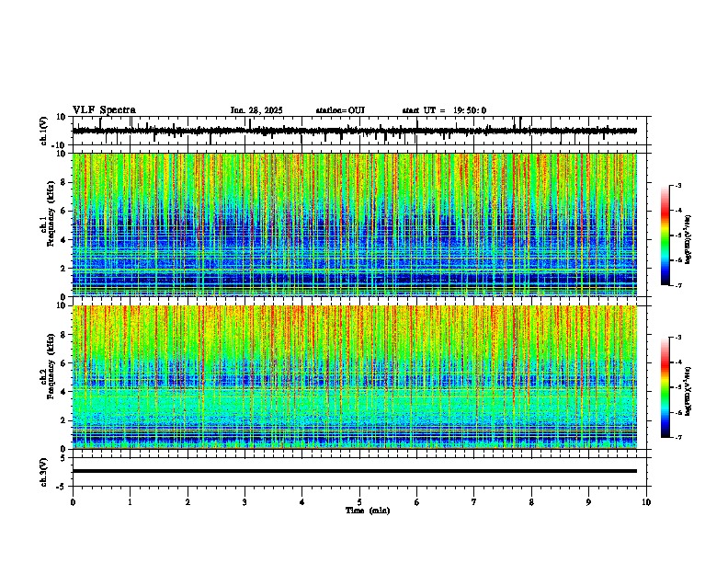Screen dimensions: 728x563
Task: Click the time axis tick label '10'
Action: pos(646,502)
